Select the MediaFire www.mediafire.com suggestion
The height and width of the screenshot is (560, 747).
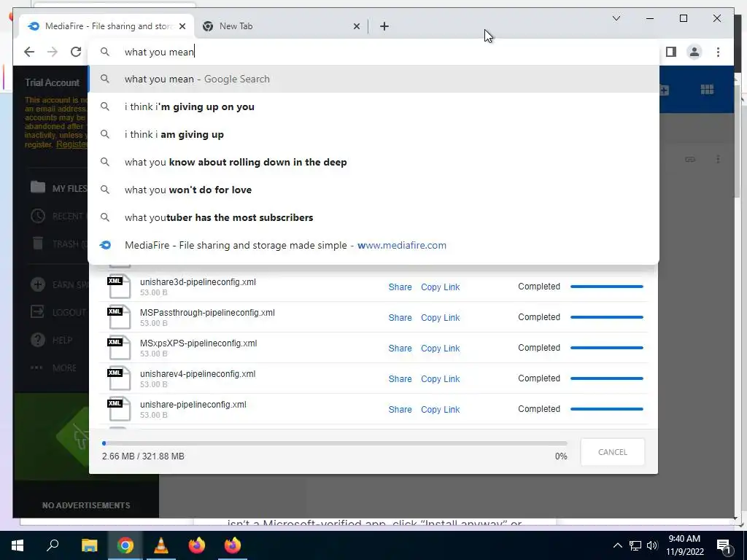373,245
